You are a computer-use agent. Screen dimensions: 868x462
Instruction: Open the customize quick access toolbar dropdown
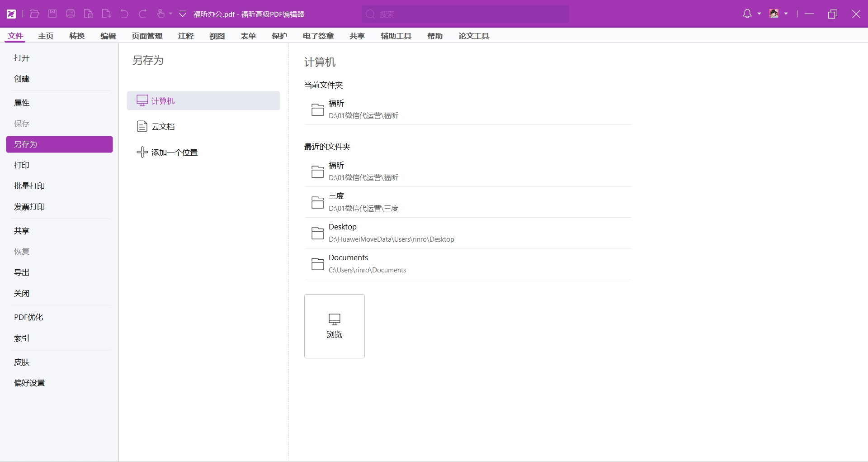coord(183,14)
